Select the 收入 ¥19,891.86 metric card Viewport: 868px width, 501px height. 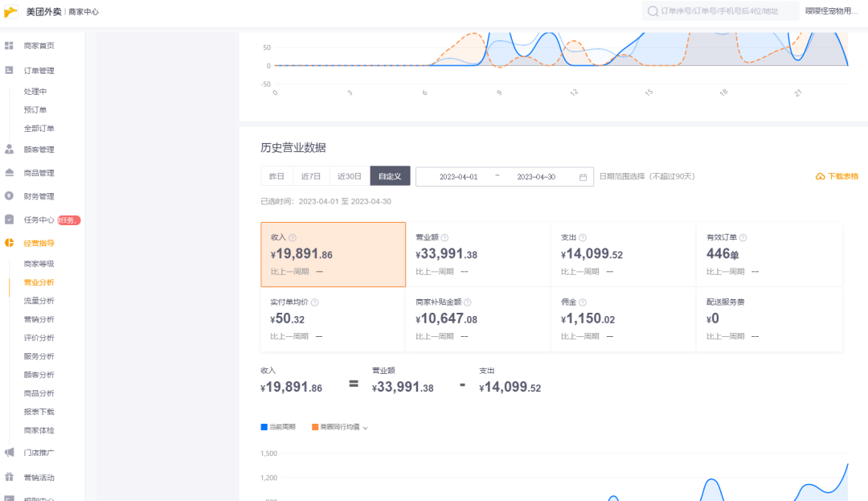point(334,255)
